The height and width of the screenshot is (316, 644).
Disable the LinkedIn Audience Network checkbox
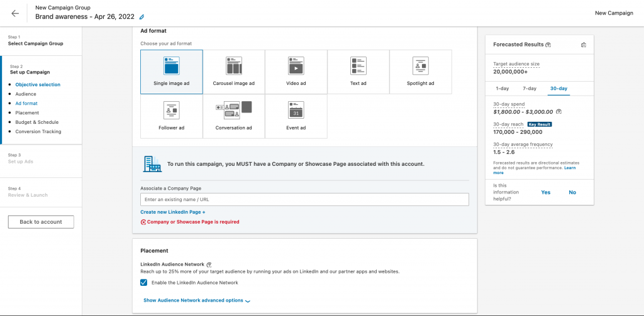(x=144, y=283)
